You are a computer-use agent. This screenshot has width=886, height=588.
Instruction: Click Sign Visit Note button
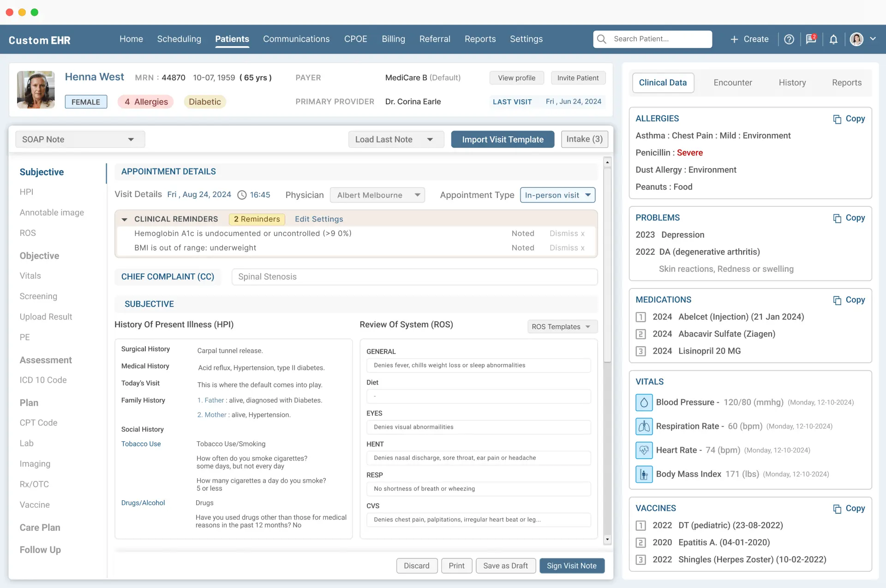click(x=571, y=566)
